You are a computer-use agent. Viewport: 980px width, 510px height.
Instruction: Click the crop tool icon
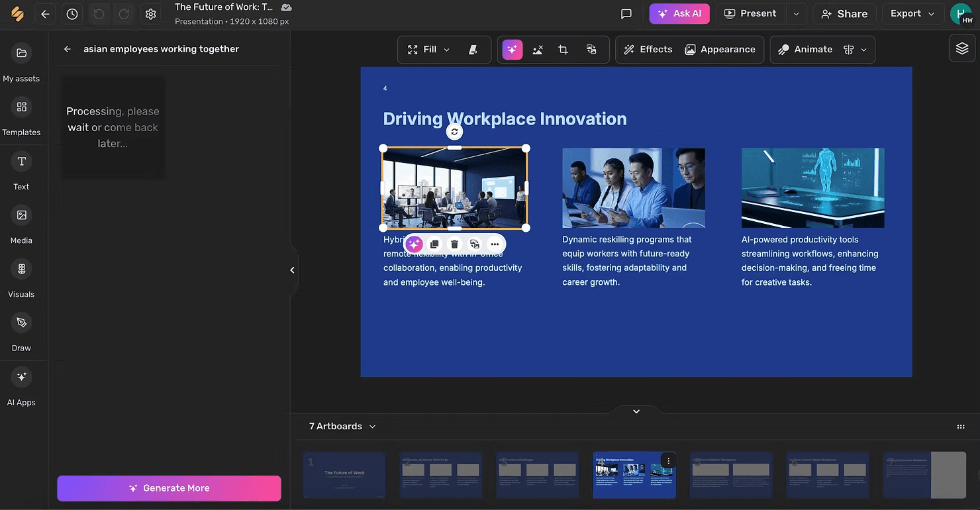click(x=563, y=50)
